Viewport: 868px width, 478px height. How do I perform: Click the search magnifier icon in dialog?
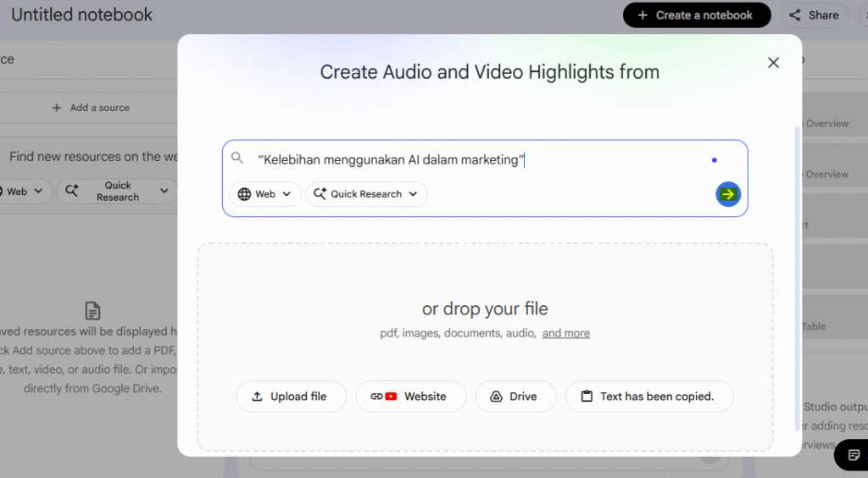pos(237,158)
